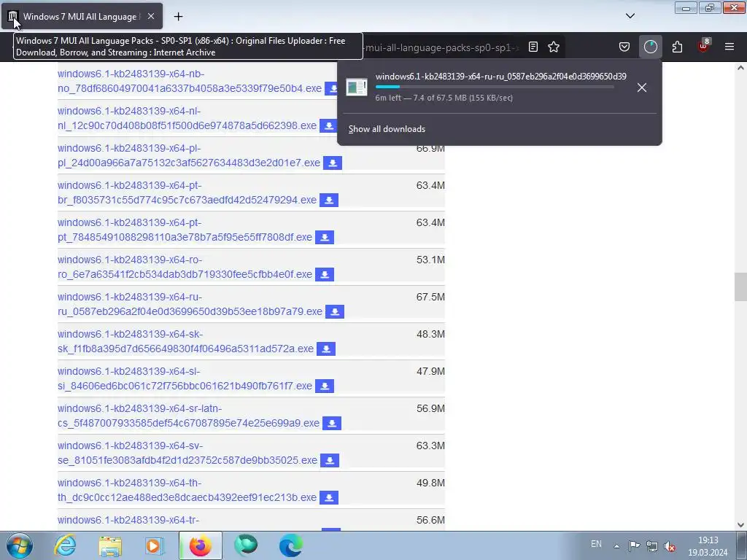The height and width of the screenshot is (560, 747).
Task: Open link windows6.1-kb2483139-x64-sr-latn-cs exe
Action: [x=189, y=415]
